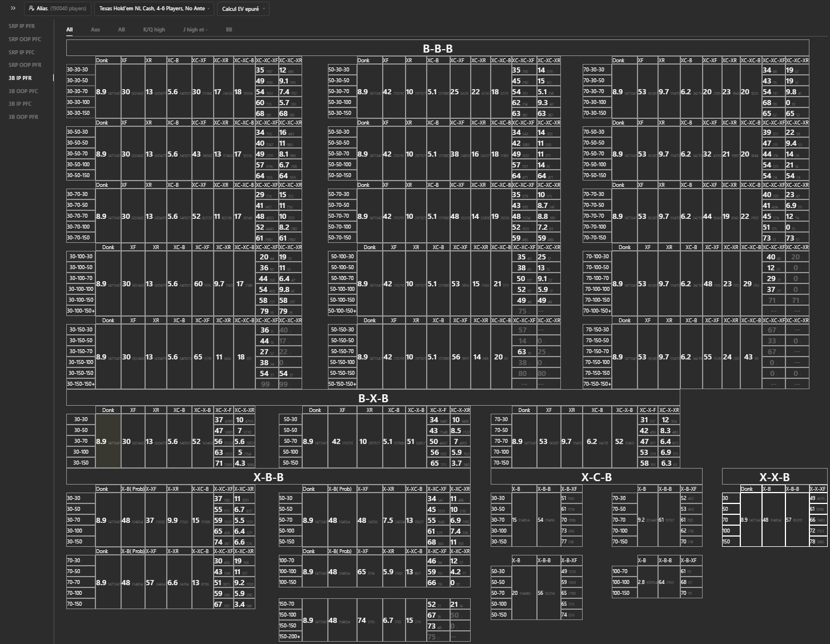Expand the sidebar with double-chevron icon

point(13,9)
